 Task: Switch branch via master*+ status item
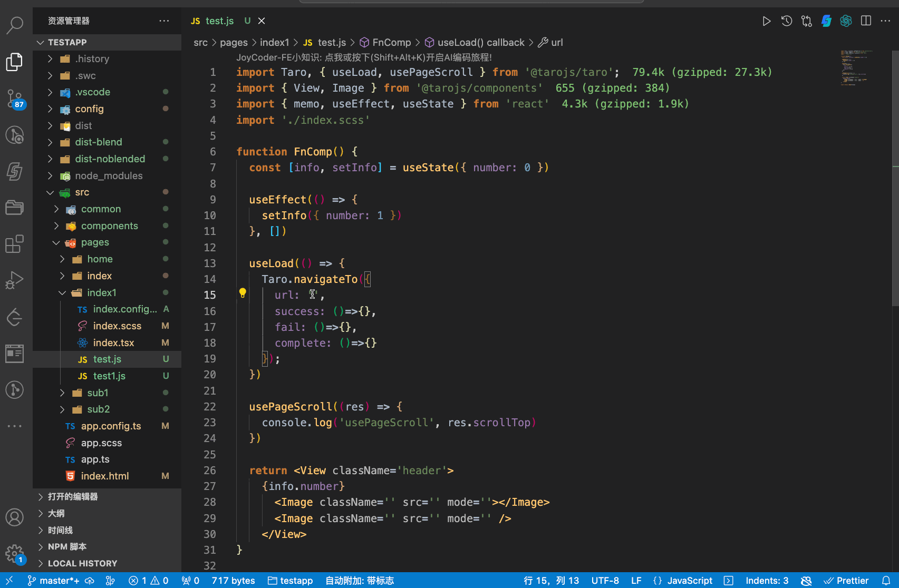53,580
